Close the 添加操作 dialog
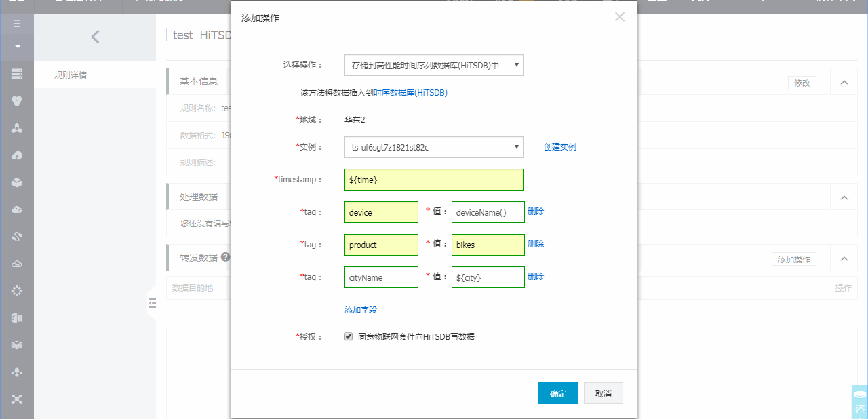Viewport: 868px width, 419px height. (x=620, y=17)
